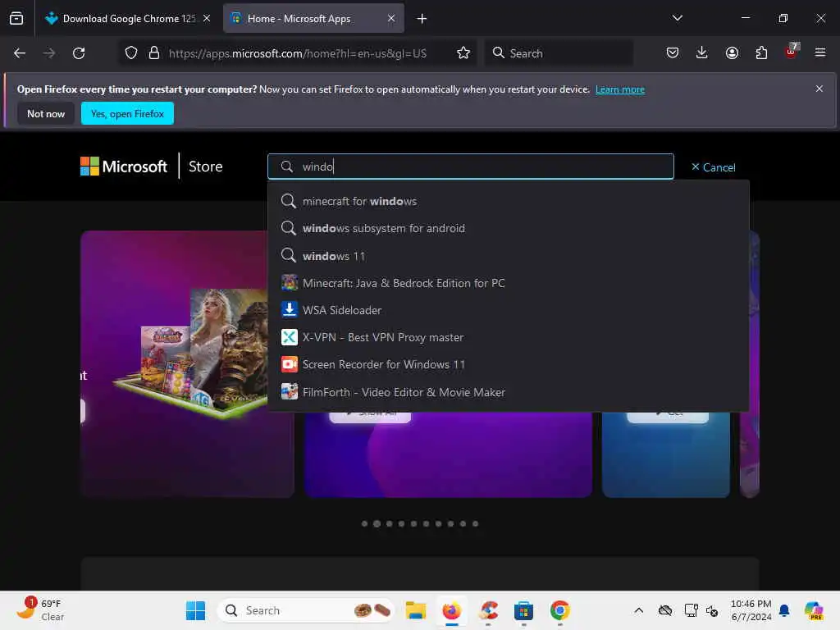
Task: Go to Microsoft logo home link
Action: tap(124, 167)
